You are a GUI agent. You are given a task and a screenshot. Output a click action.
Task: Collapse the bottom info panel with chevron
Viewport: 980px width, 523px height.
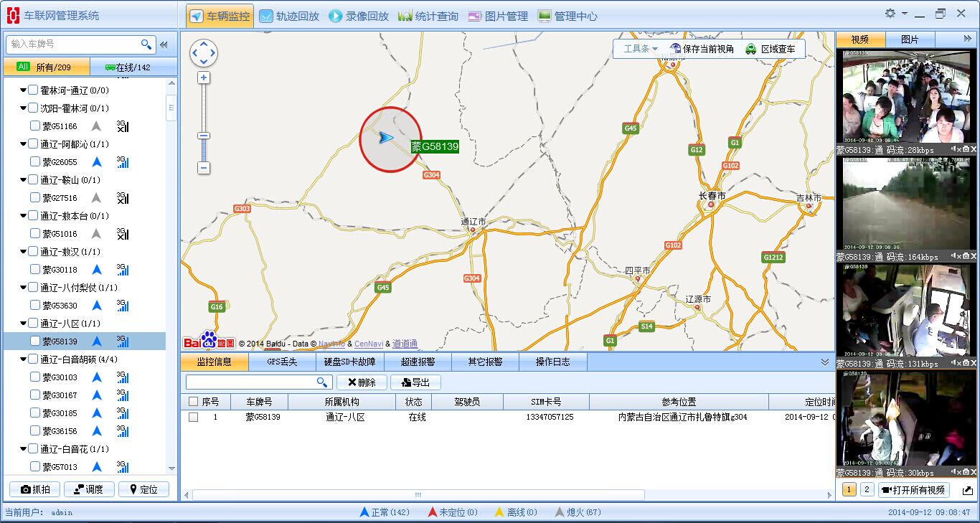[825, 362]
